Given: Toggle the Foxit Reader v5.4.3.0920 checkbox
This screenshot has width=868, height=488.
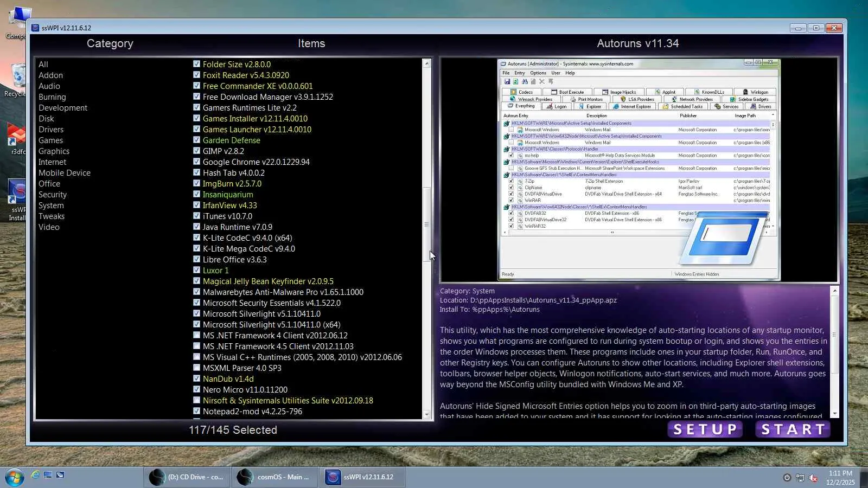Looking at the screenshot, I should click(x=197, y=75).
